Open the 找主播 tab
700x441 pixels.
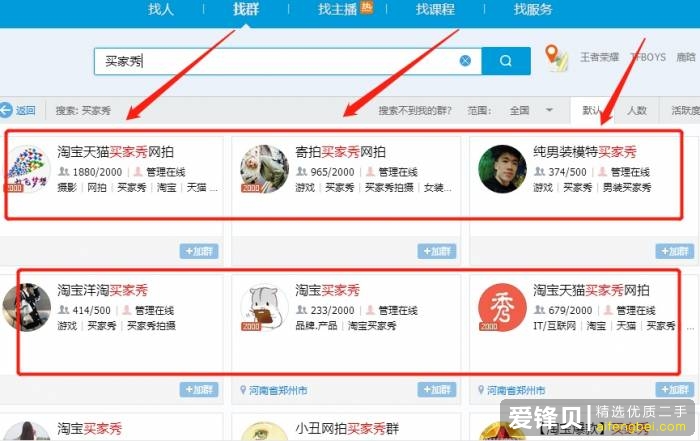[337, 9]
